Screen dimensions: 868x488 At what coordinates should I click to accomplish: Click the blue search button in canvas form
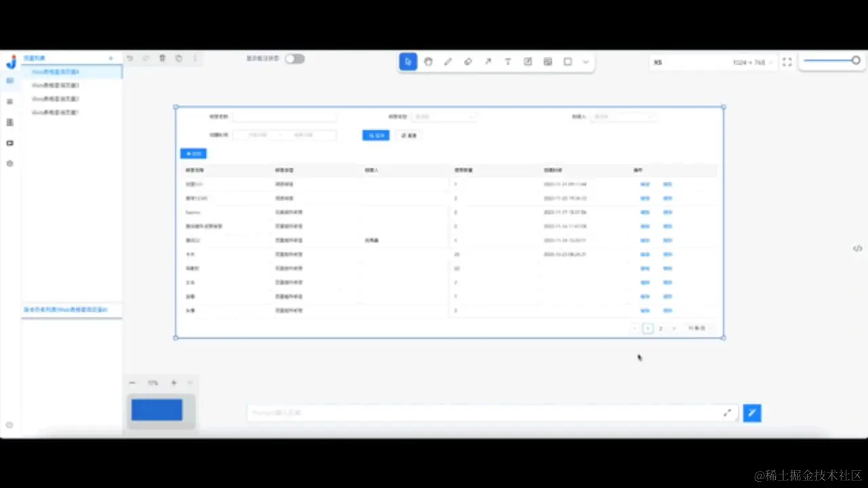click(x=376, y=136)
